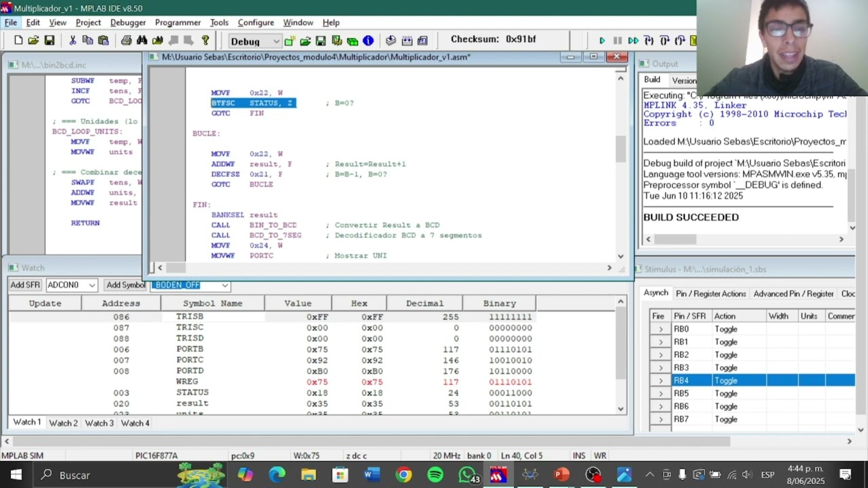Open the Project menu
Viewport: 868px width, 488px height.
pos(88,22)
